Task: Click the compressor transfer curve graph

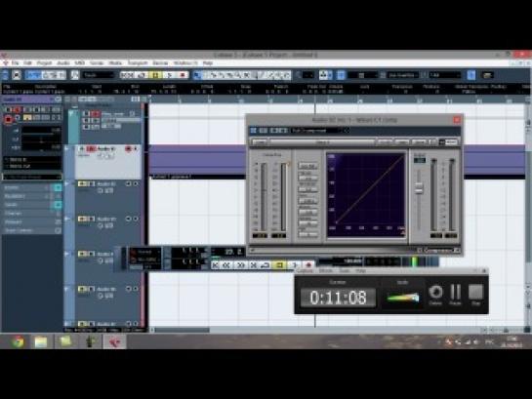Action: [x=366, y=196]
